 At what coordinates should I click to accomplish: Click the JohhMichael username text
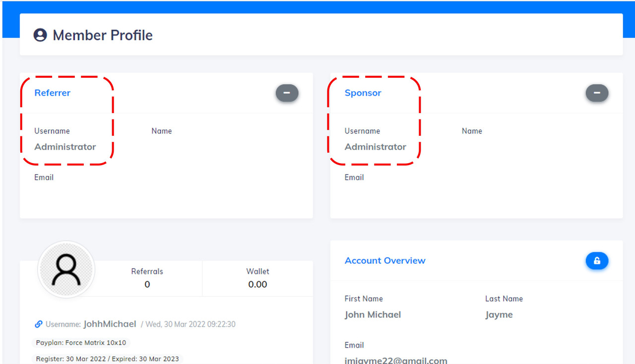point(110,324)
